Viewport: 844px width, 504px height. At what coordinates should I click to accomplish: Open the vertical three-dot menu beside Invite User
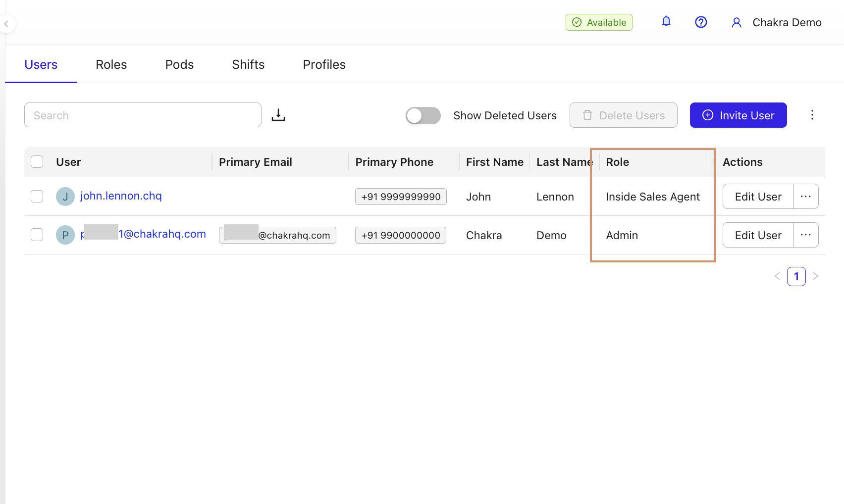pos(812,115)
